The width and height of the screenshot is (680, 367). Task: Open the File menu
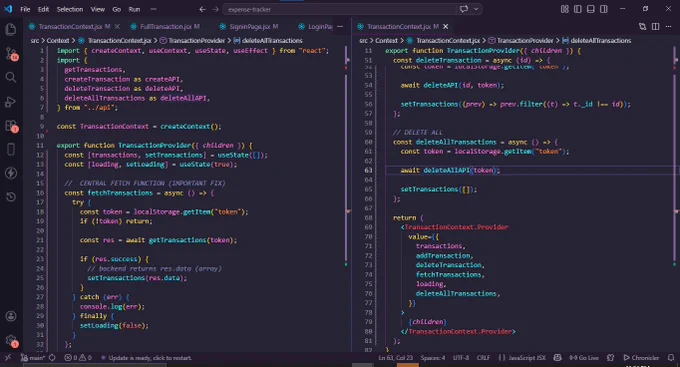coord(25,9)
